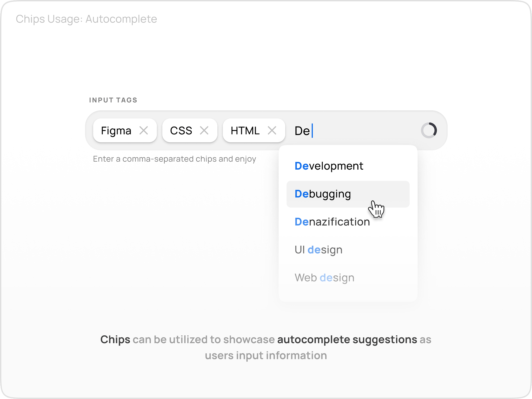
Task: Select Denazification in the dropdown list
Action: pyautogui.click(x=332, y=222)
